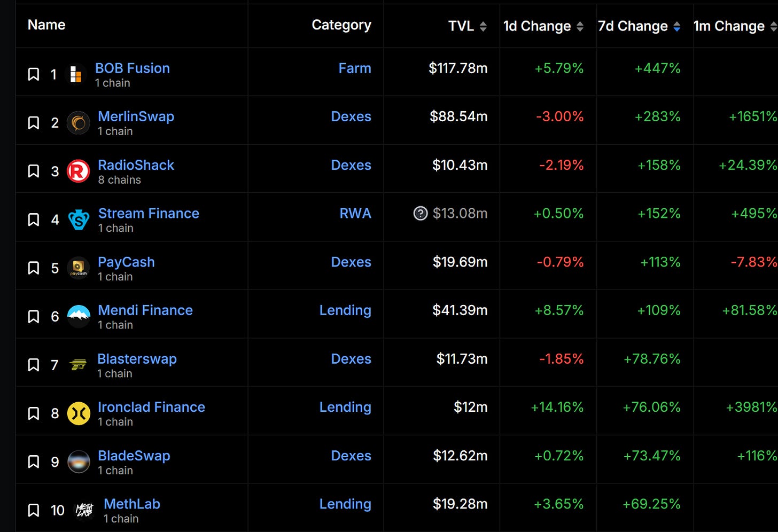Viewport: 778px width, 532px height.
Task: Click the yellow Ironclad Finance logo
Action: pos(78,413)
